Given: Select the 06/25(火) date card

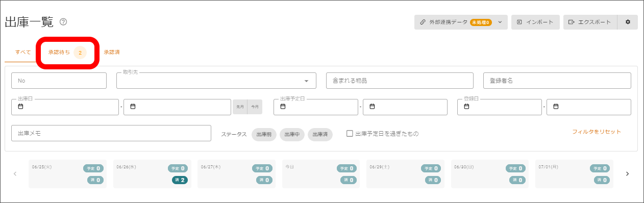Looking at the screenshot, I should coord(67,174).
